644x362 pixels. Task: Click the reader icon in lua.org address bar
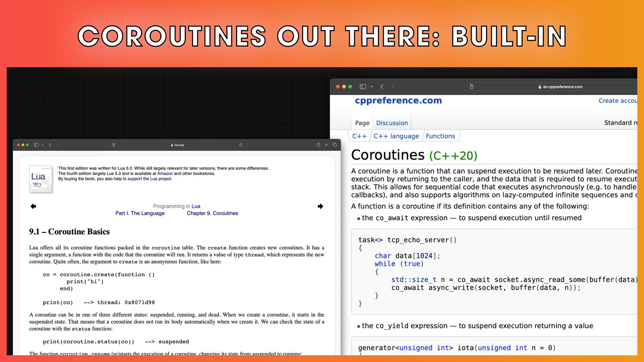[x=114, y=145]
